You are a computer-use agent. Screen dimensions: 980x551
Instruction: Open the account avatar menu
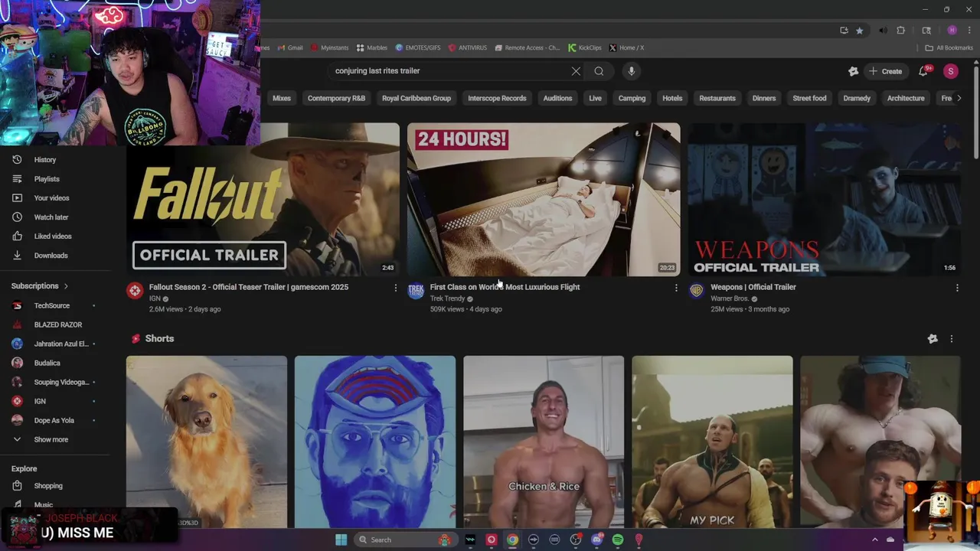tap(950, 71)
